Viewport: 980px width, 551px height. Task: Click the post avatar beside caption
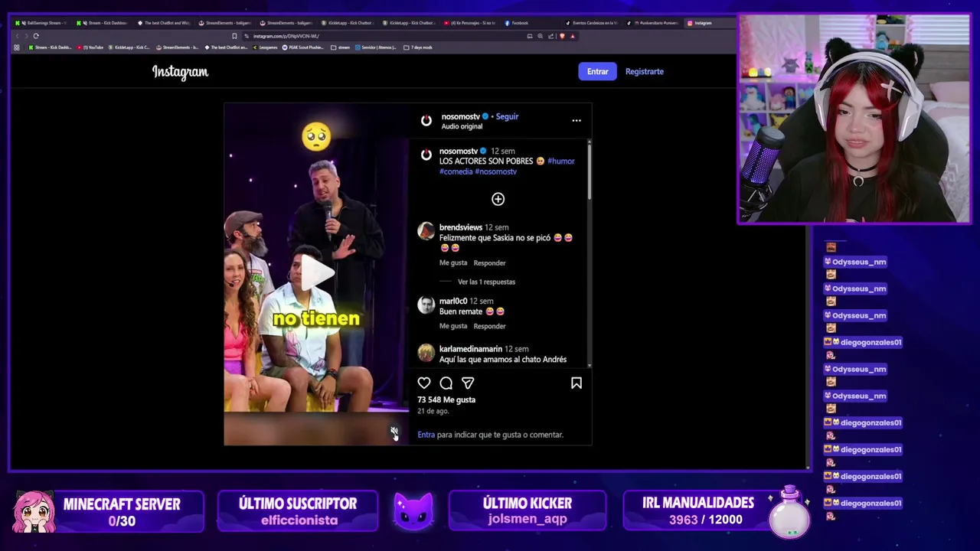426,155
